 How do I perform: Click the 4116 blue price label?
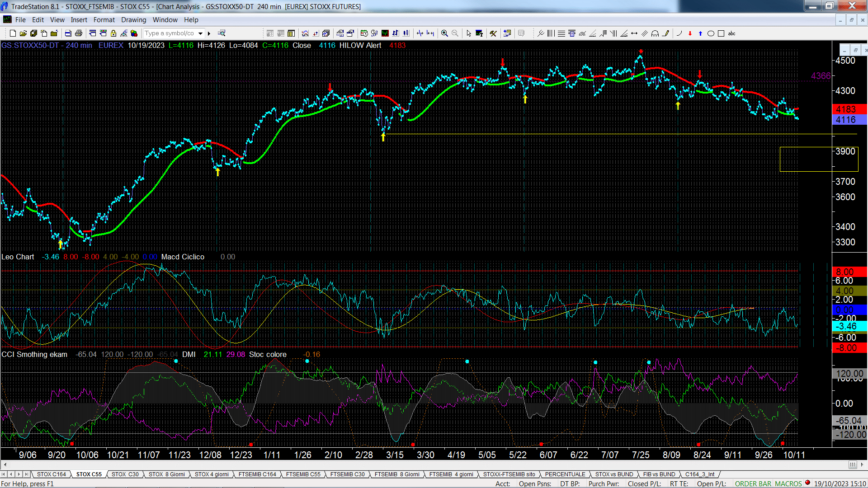(x=849, y=120)
